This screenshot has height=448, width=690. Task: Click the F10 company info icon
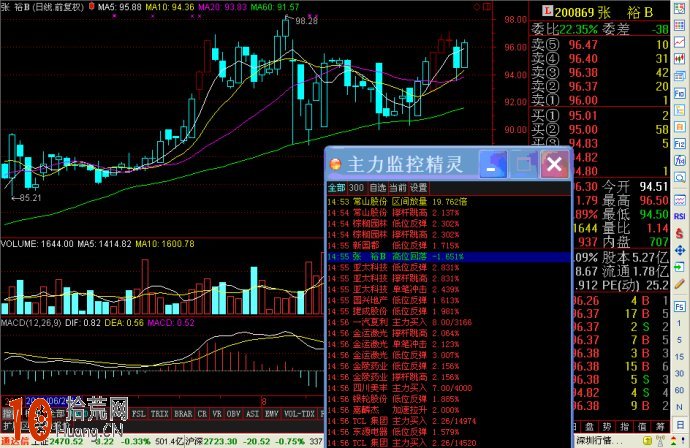[679, 93]
